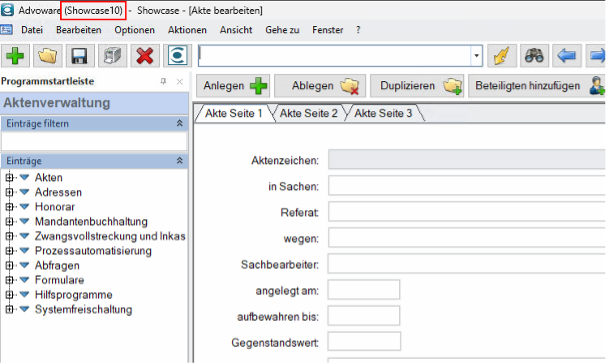Image resolution: width=606 pixels, height=364 pixels.
Task: Open the Optionen menu
Action: [x=134, y=30]
